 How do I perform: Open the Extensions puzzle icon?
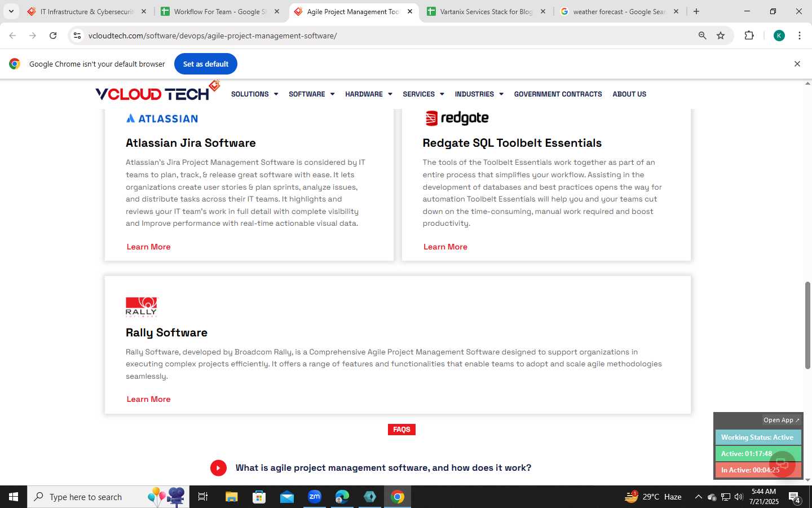click(x=749, y=36)
